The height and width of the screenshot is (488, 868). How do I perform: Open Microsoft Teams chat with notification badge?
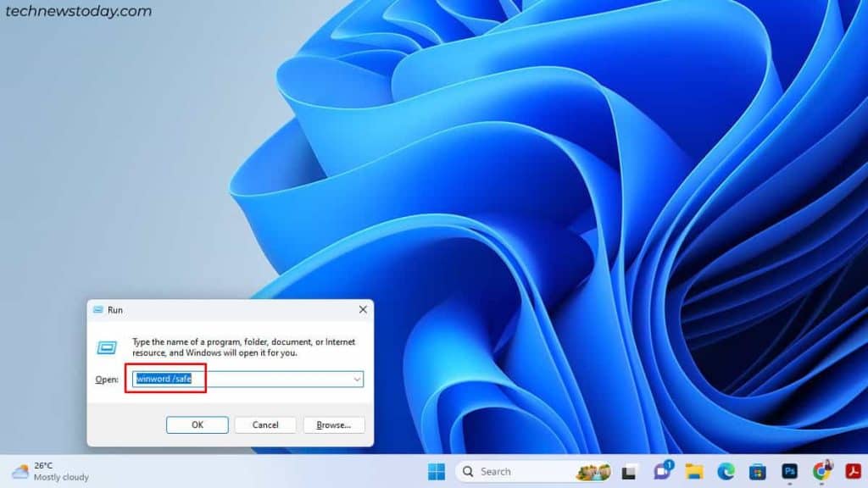(661, 471)
